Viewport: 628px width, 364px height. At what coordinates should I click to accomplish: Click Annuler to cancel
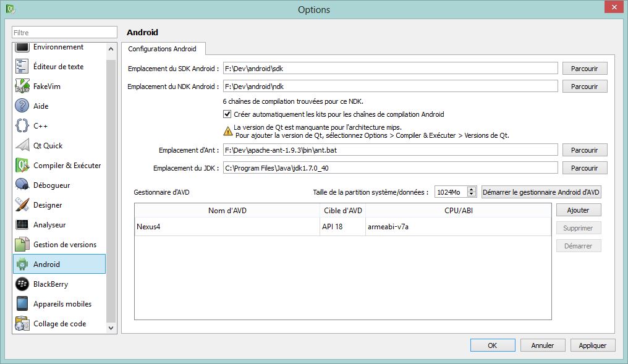pos(543,345)
